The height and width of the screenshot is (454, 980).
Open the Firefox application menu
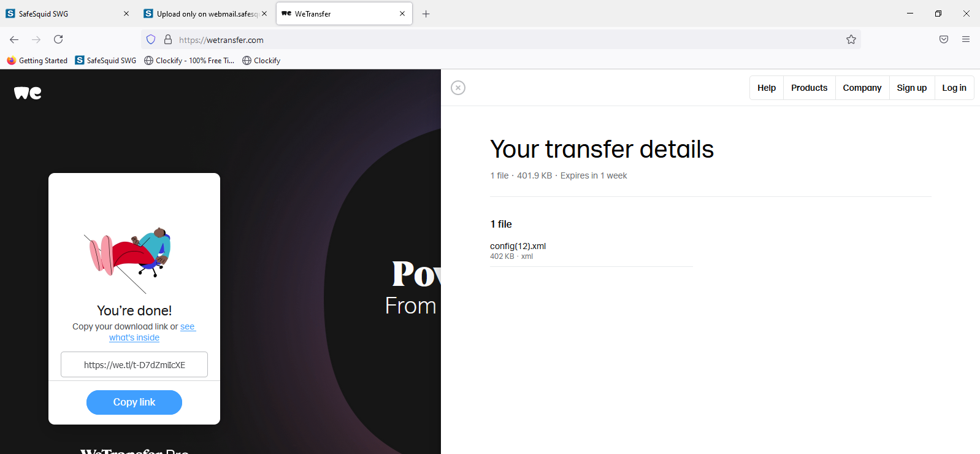coord(967,39)
